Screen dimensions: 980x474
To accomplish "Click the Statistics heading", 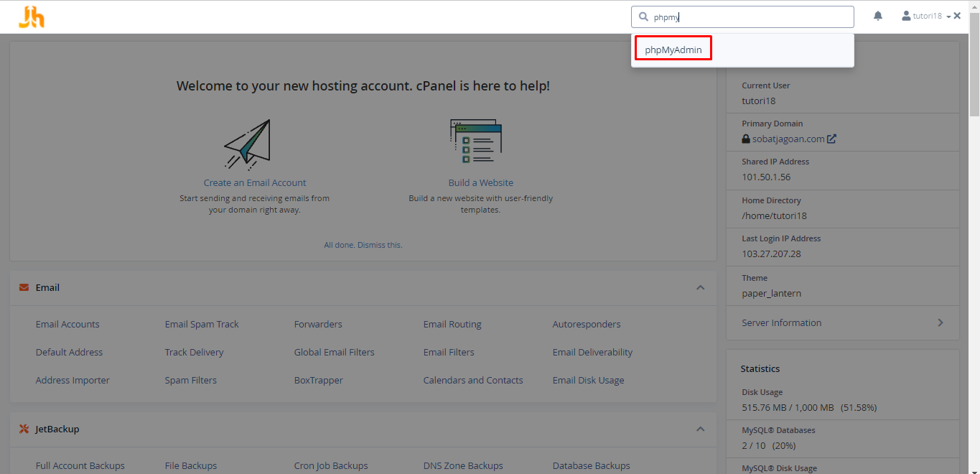I will pos(760,368).
